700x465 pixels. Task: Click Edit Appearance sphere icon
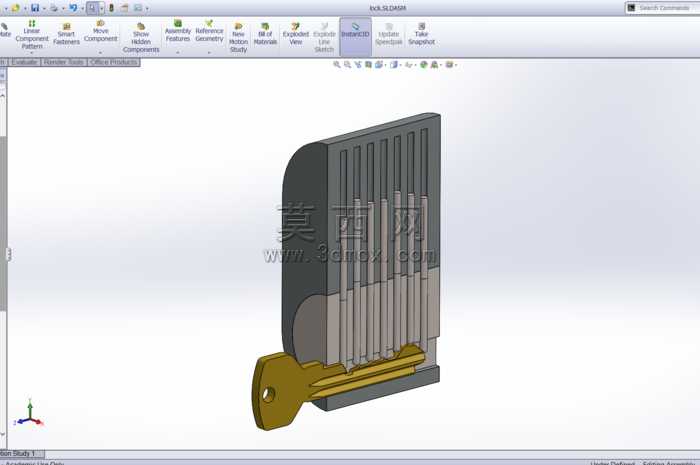point(423,65)
